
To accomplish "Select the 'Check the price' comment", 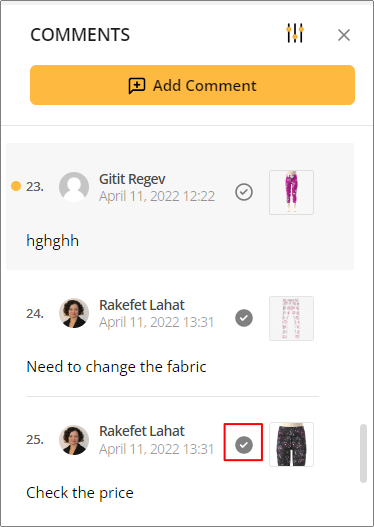I will click(x=80, y=493).
